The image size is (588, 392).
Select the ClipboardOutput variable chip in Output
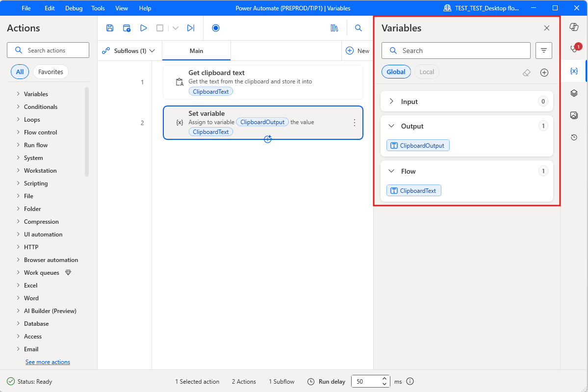tap(418, 146)
